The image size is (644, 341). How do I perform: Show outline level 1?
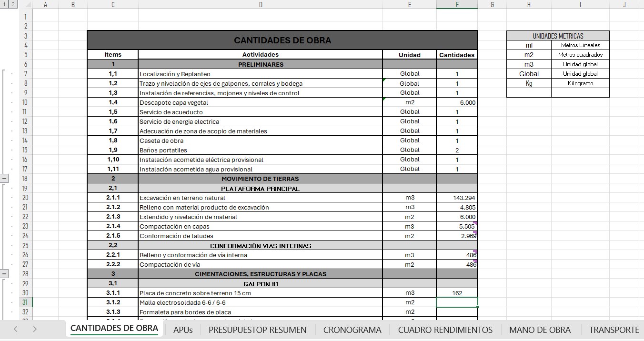[4, 4]
